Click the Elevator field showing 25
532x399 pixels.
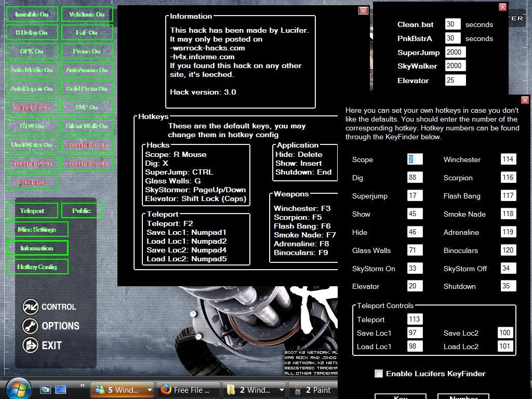pyautogui.click(x=455, y=80)
